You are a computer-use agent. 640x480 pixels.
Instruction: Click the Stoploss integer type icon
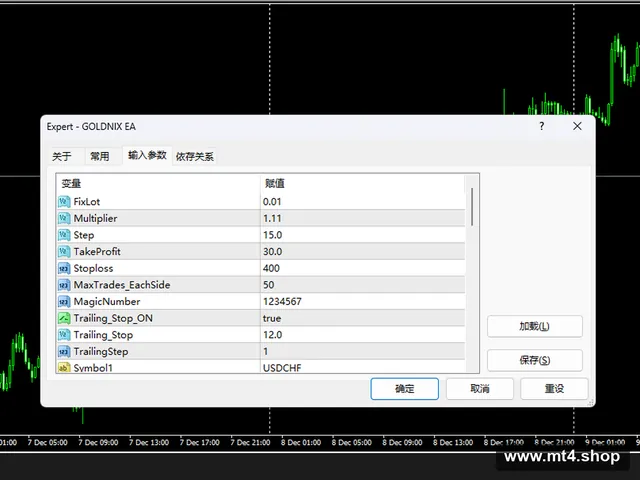(x=64, y=268)
